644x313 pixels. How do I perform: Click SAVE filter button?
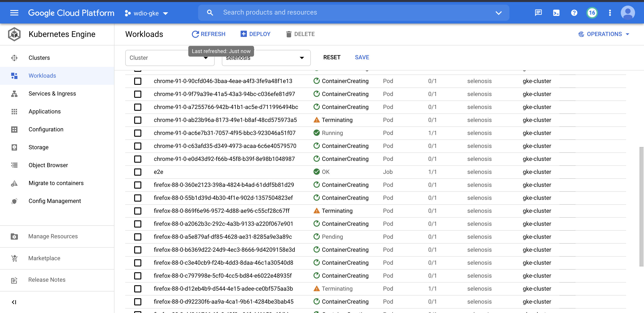pyautogui.click(x=362, y=57)
